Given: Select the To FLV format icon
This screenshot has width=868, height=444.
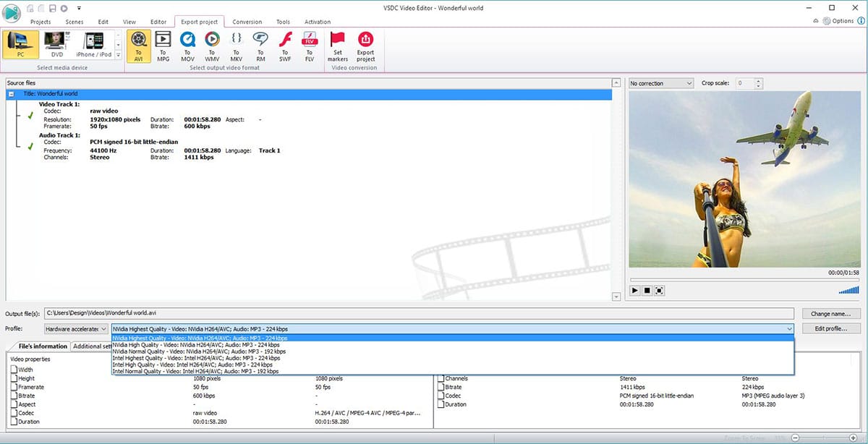Looking at the screenshot, I should click(310, 46).
